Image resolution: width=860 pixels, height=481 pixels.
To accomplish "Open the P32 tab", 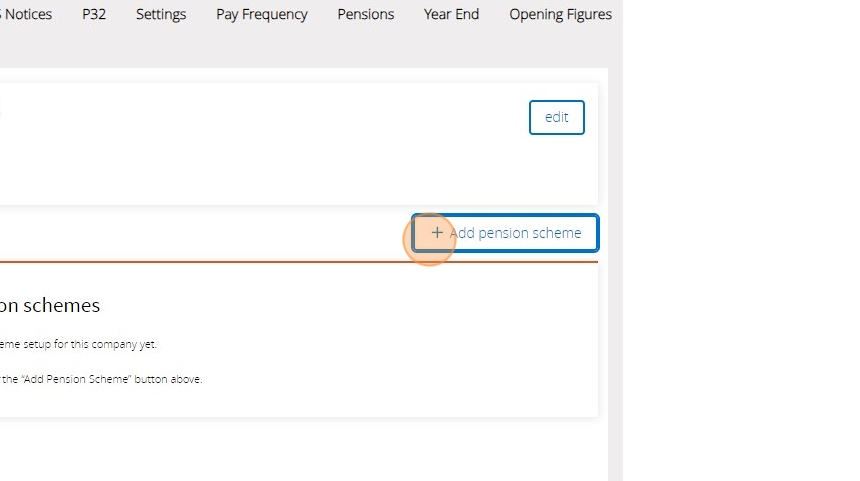I will pyautogui.click(x=94, y=14).
